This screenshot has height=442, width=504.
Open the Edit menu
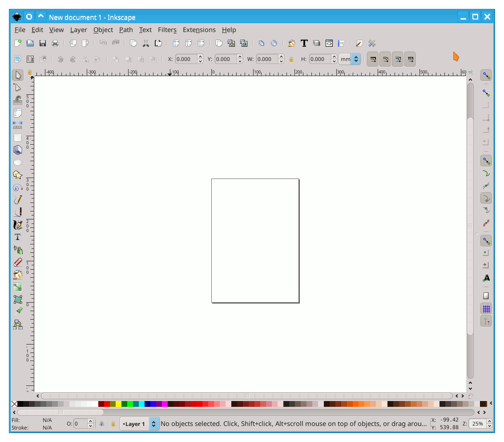coord(37,30)
